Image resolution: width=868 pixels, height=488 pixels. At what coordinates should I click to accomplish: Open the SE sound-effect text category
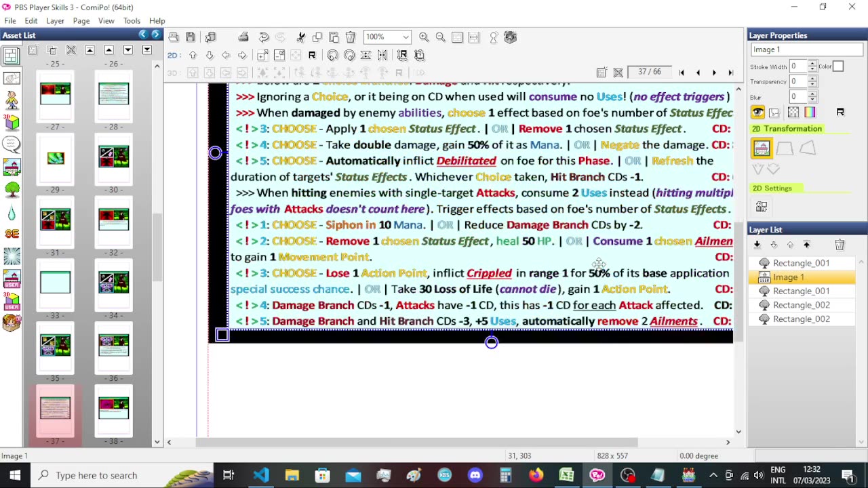coord(12,234)
